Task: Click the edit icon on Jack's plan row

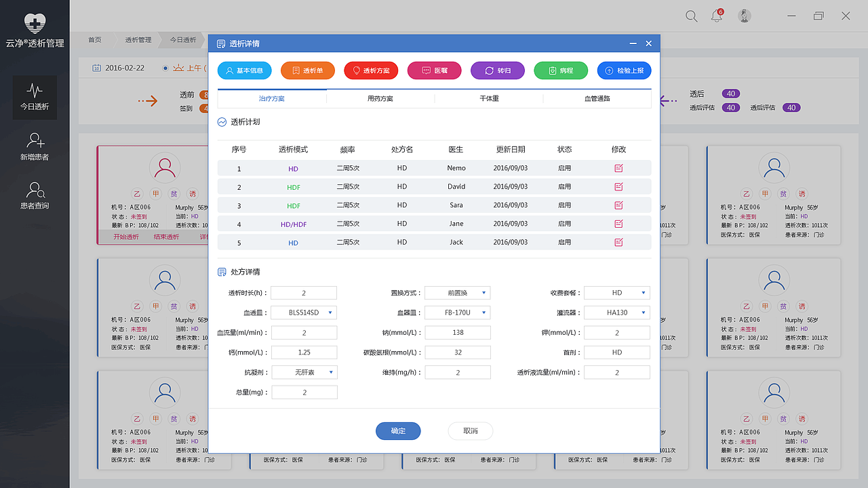Action: pos(618,241)
